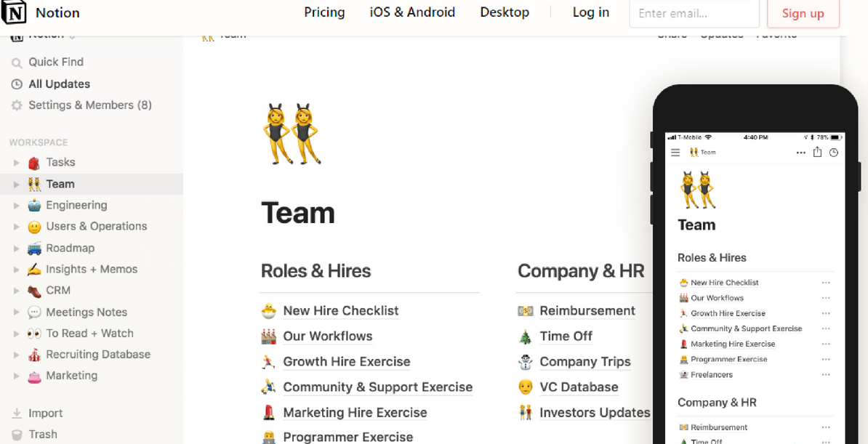
Task: Tap the phone share icon
Action: tap(817, 152)
